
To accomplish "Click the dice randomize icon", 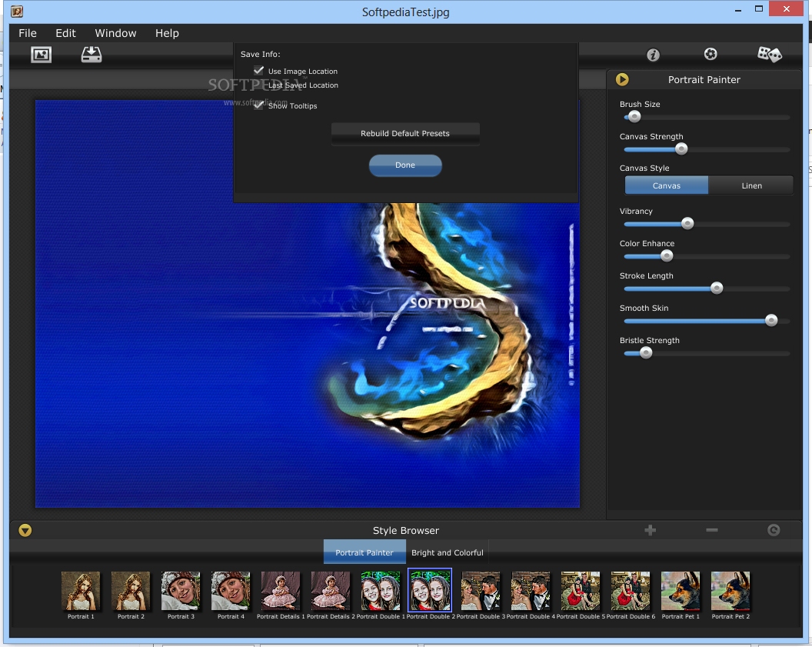I will [769, 54].
